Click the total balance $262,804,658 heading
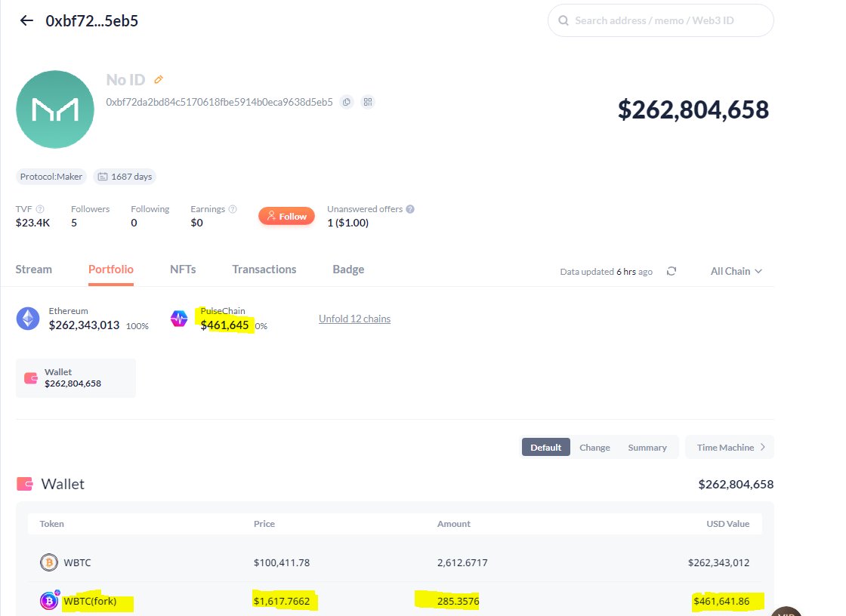The height and width of the screenshot is (616, 846). pos(693,109)
